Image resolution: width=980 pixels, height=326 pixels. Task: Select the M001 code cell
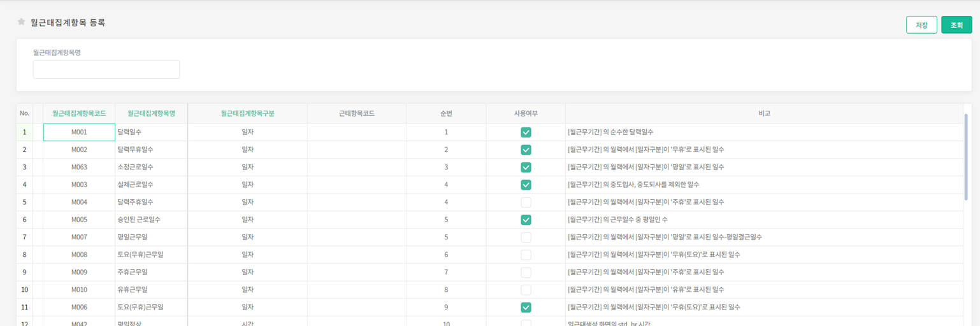tap(79, 132)
